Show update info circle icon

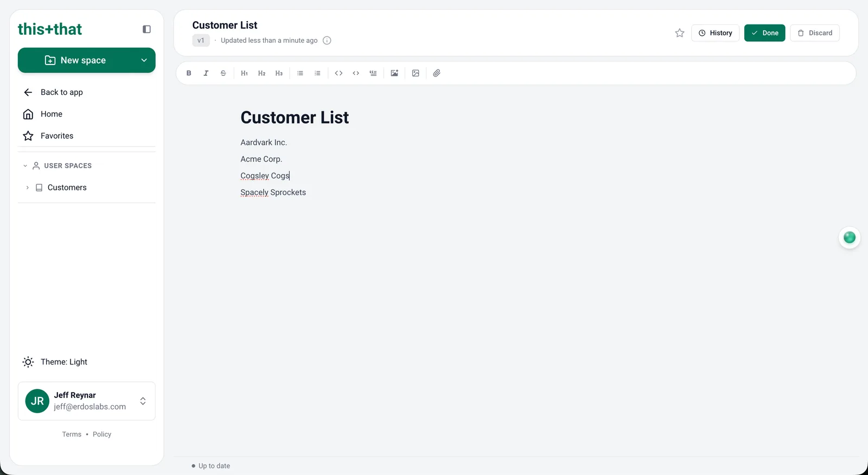point(327,41)
